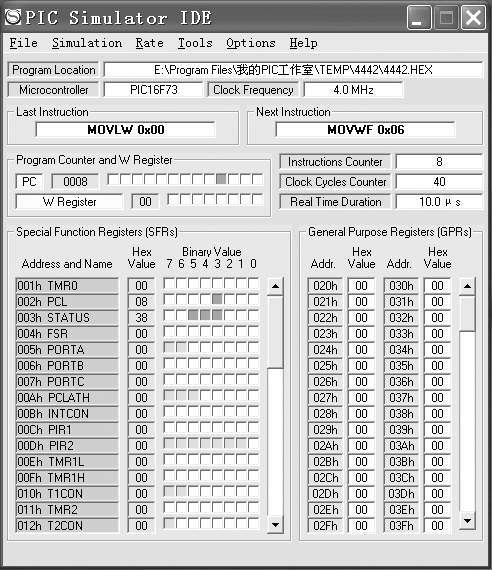Screen dimensions: 492x570
Task: Click the Program Location label button
Action: tap(53, 70)
